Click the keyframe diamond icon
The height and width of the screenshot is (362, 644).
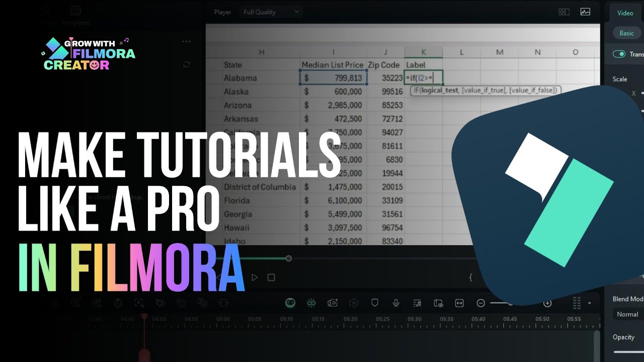point(160,303)
